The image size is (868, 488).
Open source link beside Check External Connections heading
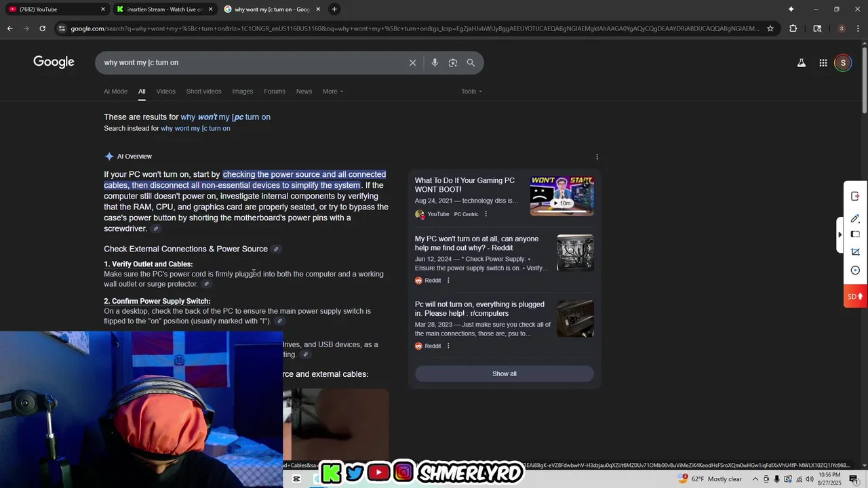(276, 249)
